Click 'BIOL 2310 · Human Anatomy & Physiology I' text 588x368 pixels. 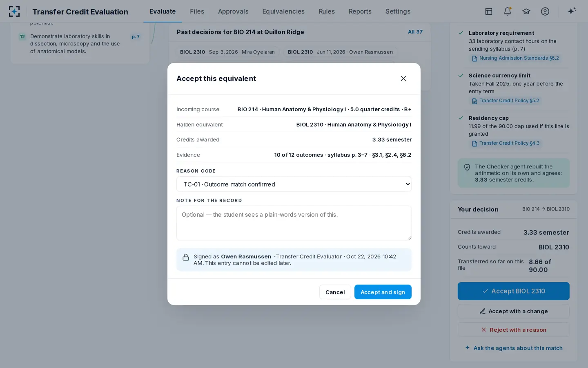point(354,125)
